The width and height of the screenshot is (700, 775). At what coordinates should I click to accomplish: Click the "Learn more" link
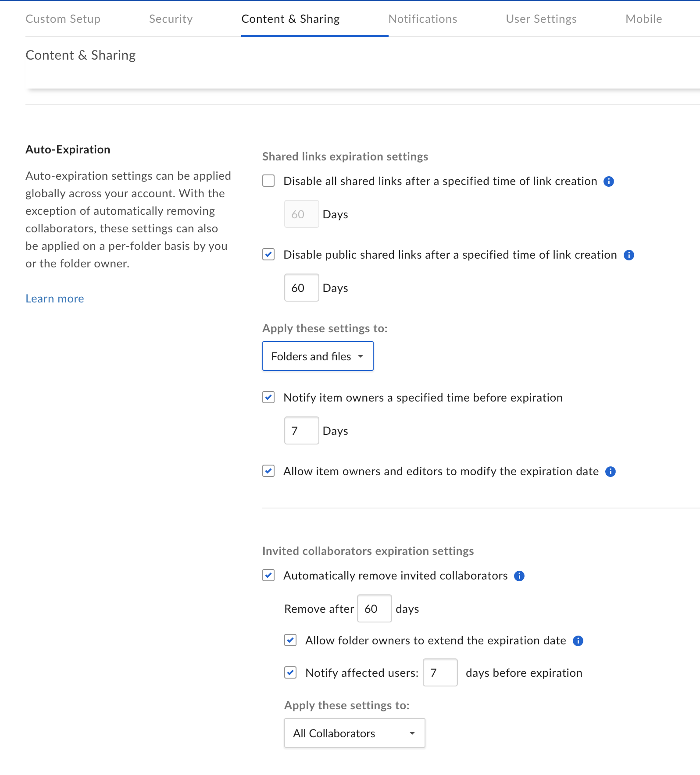tap(54, 299)
